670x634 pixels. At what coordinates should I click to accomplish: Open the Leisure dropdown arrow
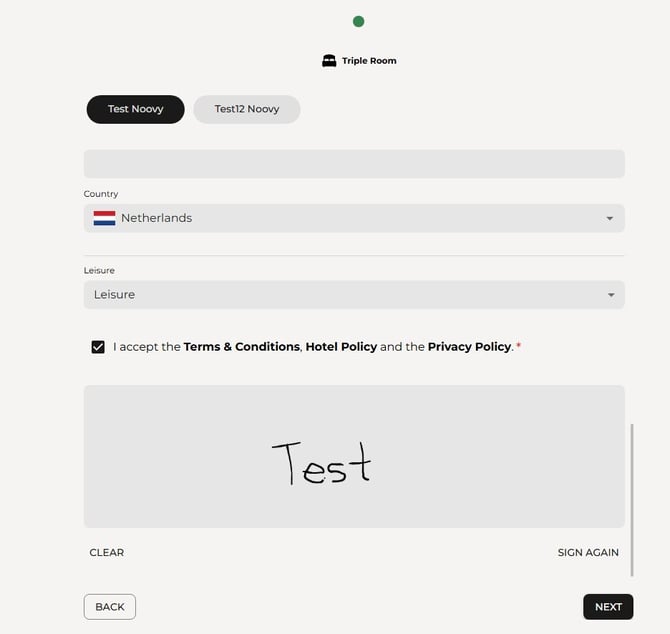tap(610, 295)
